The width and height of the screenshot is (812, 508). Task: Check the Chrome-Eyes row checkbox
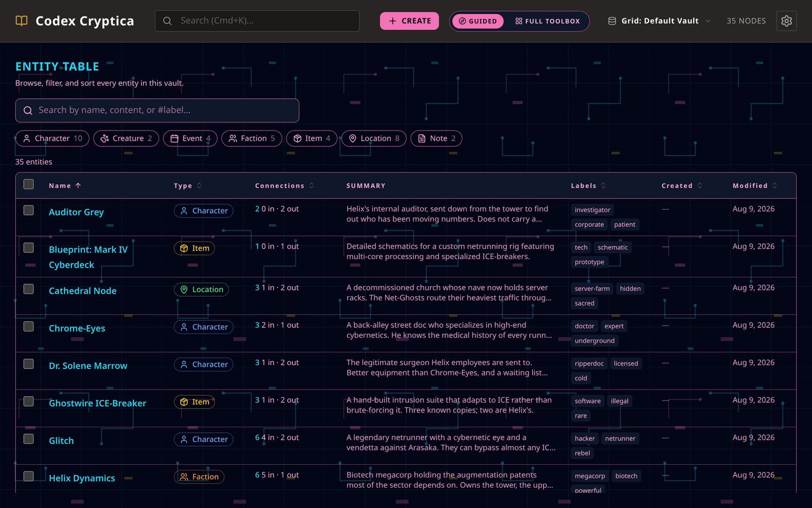[28, 326]
